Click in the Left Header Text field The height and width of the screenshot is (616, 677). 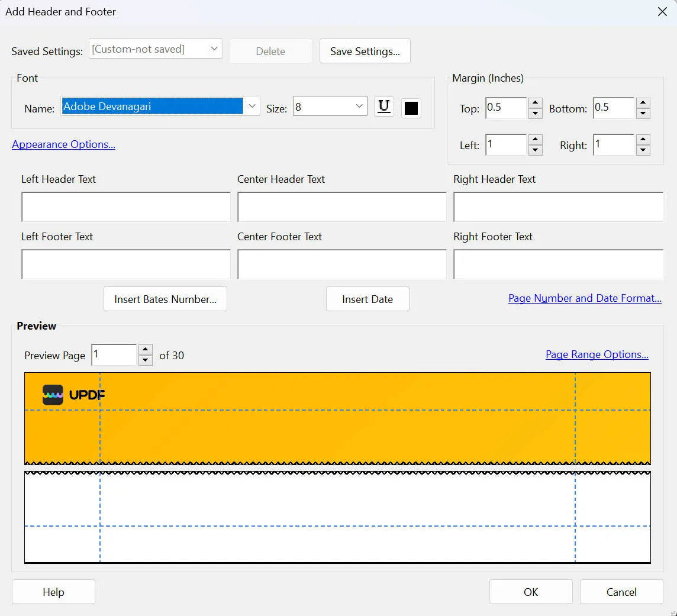click(125, 207)
